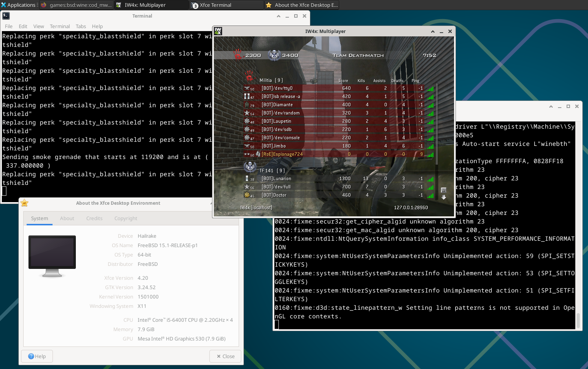The width and height of the screenshot is (588, 369).
Task: Select the [BOT]Doctor scoreboard row
Action: pyautogui.click(x=339, y=195)
